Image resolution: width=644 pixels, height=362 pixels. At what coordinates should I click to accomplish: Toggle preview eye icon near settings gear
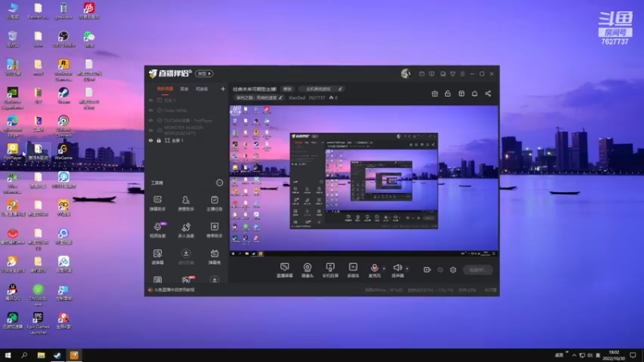[440, 269]
